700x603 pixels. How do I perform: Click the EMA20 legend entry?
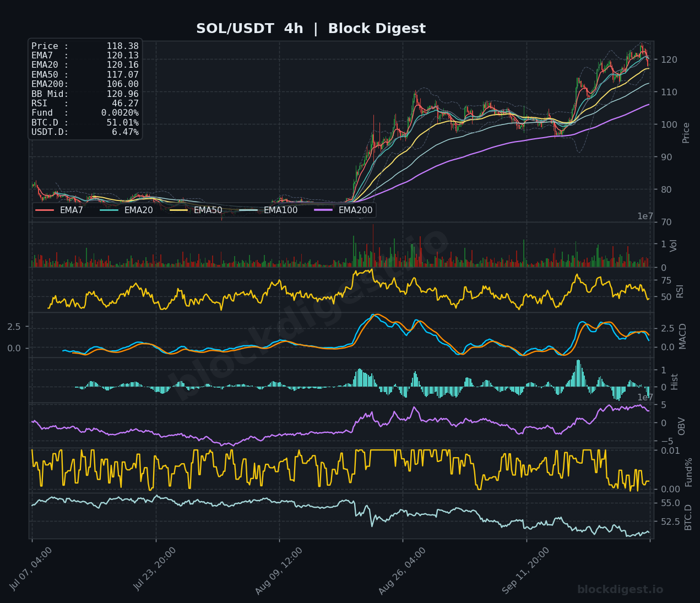(x=127, y=210)
